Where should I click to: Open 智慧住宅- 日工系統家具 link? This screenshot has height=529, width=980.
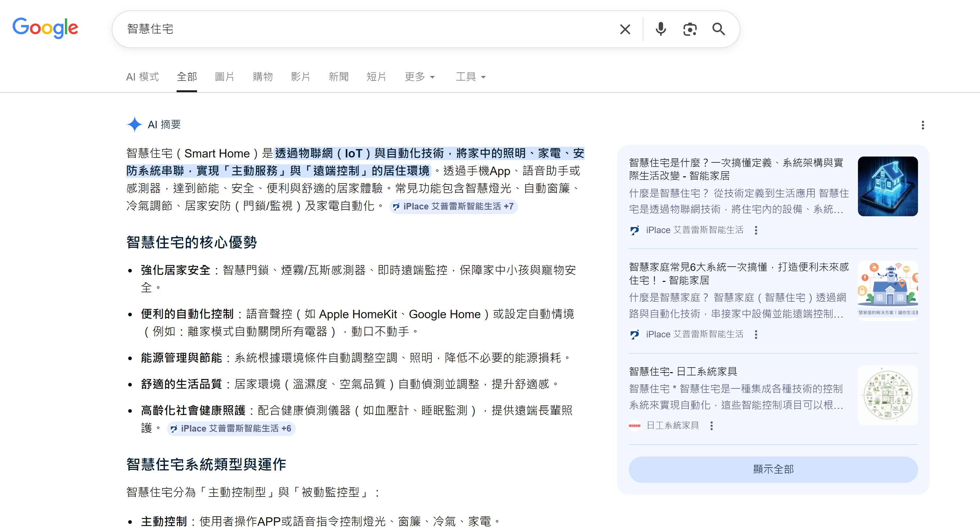(683, 372)
